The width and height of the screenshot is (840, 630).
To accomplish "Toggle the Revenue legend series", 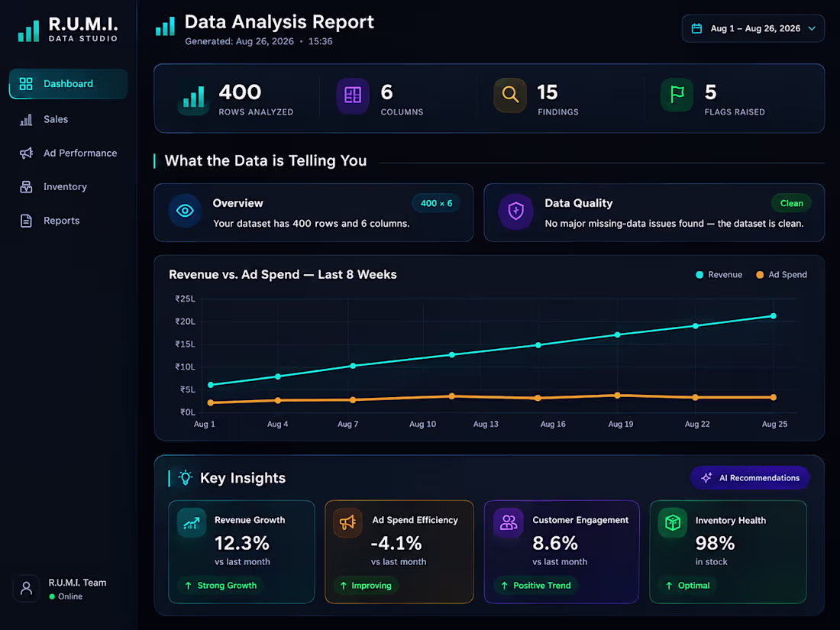I will point(719,275).
